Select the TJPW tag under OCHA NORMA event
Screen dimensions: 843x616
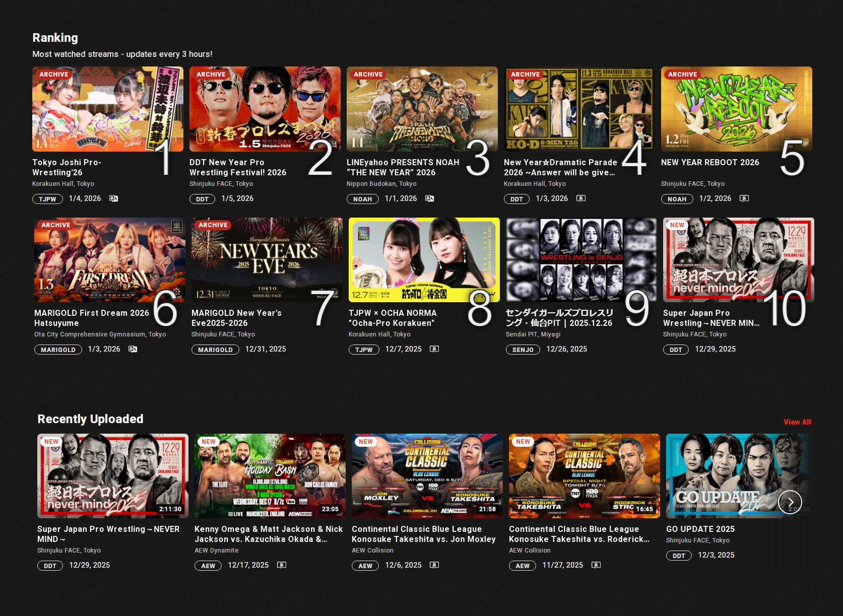click(364, 350)
